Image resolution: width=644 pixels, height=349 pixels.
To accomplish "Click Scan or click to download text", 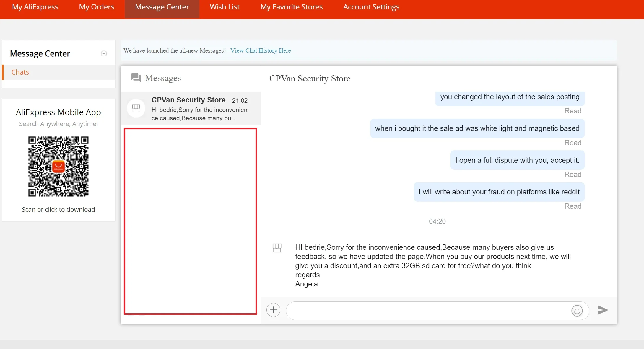I will point(58,209).
